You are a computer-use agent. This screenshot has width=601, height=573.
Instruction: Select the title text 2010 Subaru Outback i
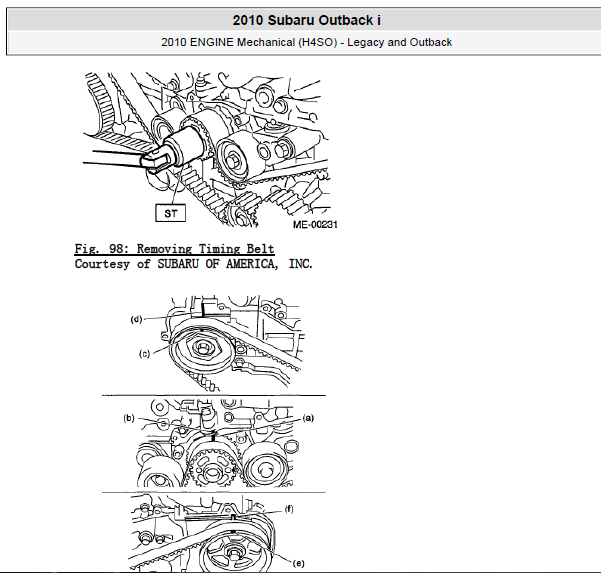pos(307,20)
